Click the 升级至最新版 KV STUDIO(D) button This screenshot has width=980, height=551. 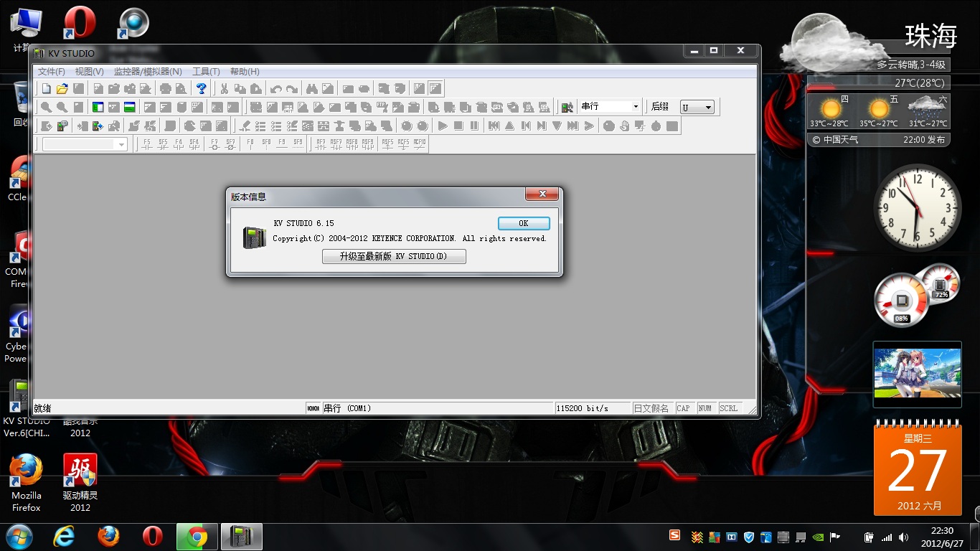coord(394,256)
